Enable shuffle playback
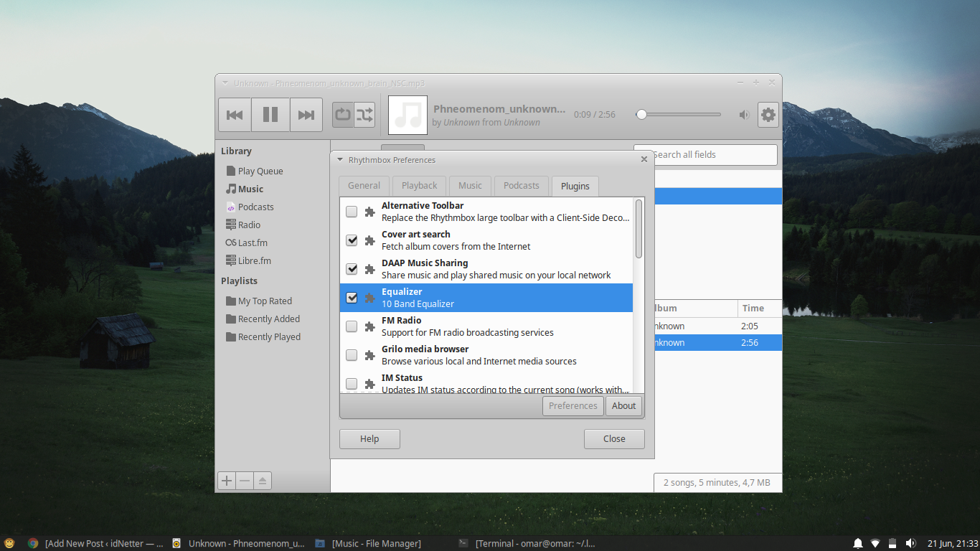The height and width of the screenshot is (551, 980). pos(364,114)
